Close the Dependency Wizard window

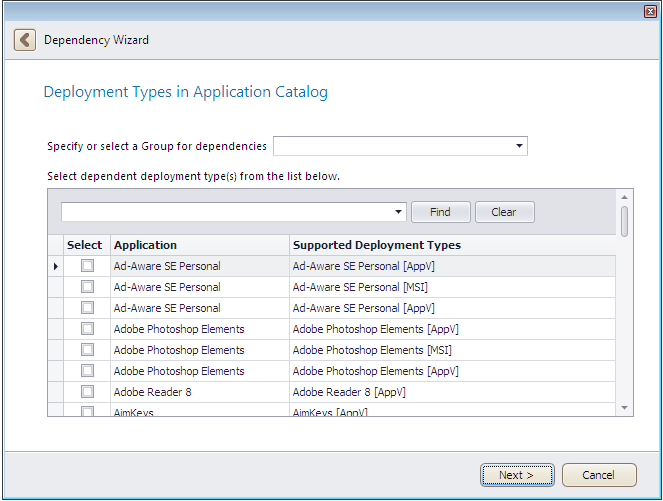coord(650,10)
